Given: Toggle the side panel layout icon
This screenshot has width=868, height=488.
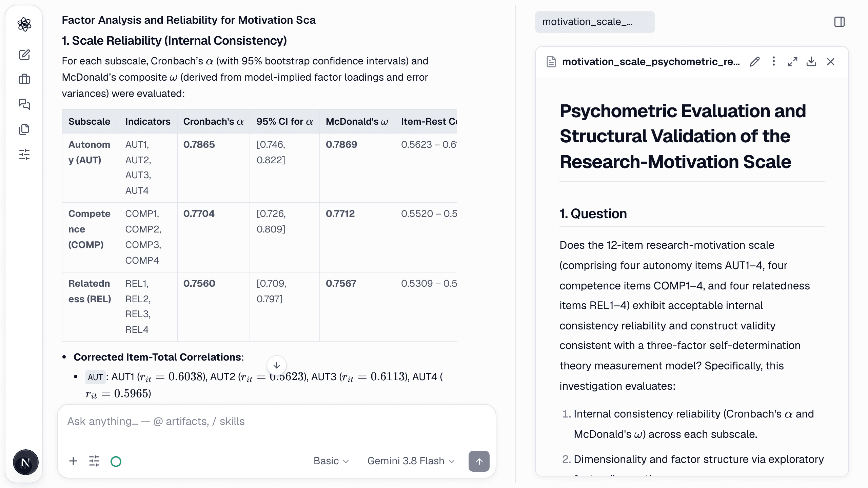Looking at the screenshot, I should pyautogui.click(x=840, y=22).
